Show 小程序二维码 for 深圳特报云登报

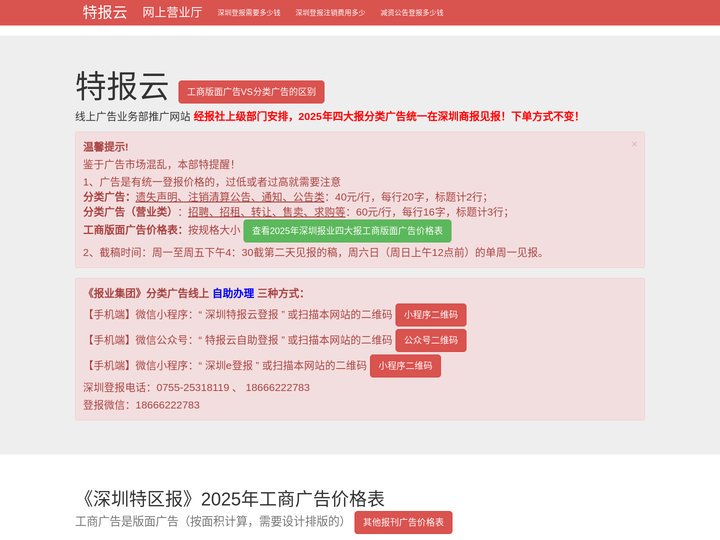click(431, 315)
